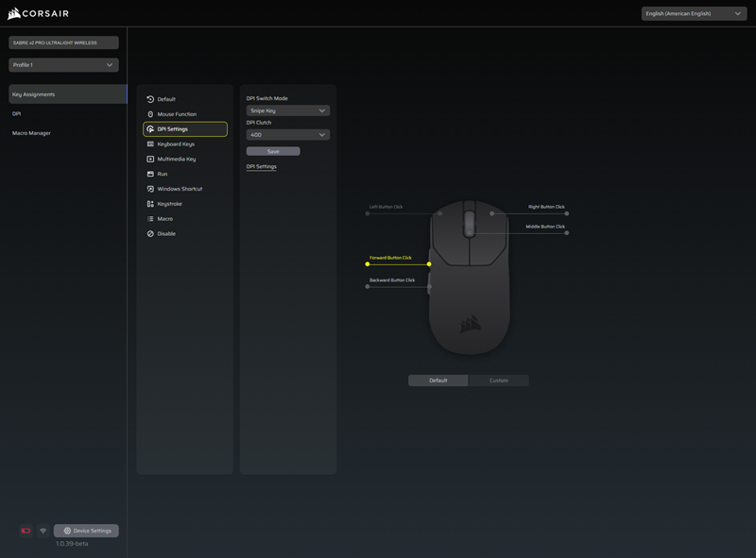Select the Keystroke assignment icon

[x=150, y=204]
